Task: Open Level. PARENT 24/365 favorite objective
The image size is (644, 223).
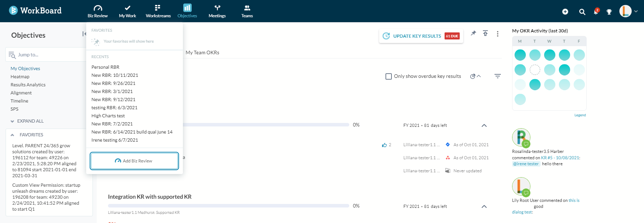Action: point(46,161)
